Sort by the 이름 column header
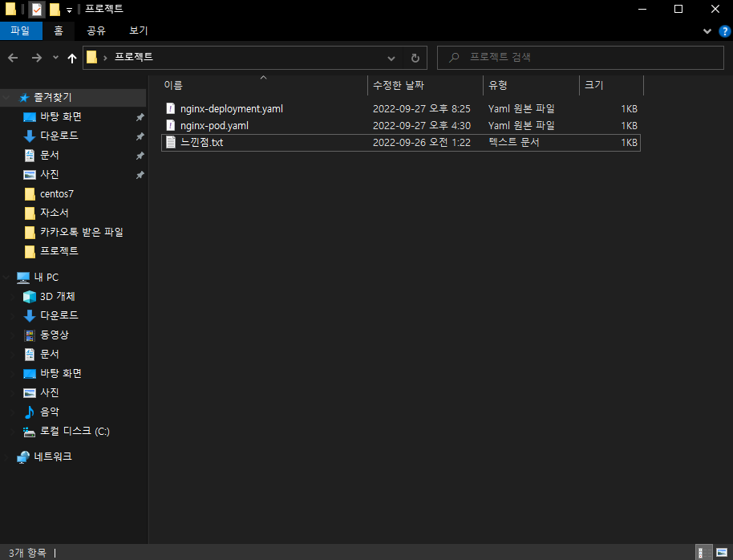Image resolution: width=733 pixels, height=560 pixels. tap(264, 85)
